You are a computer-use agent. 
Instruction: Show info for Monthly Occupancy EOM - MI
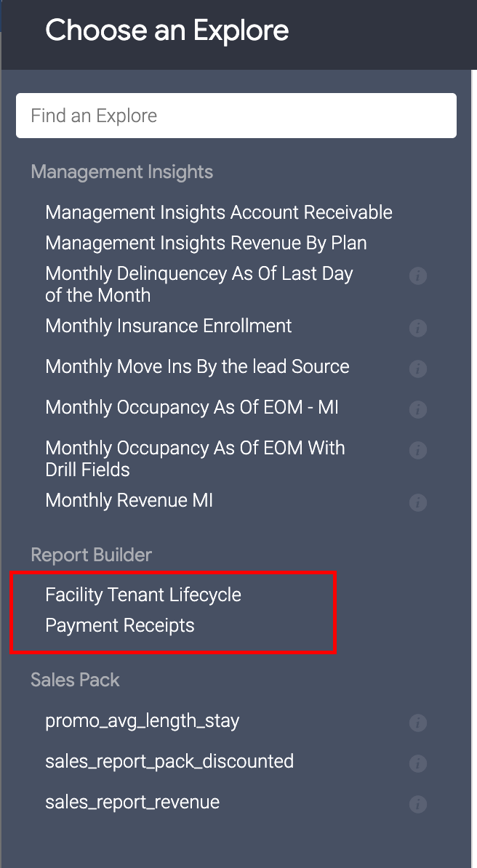[x=417, y=410]
